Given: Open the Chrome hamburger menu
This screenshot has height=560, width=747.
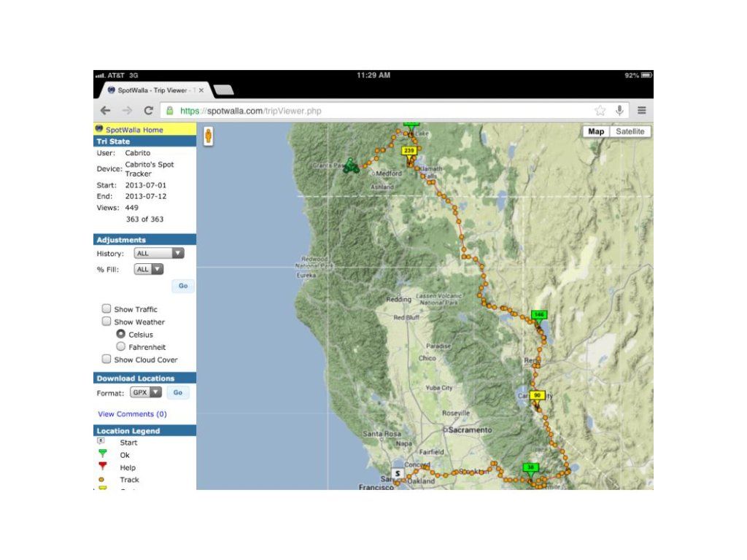Looking at the screenshot, I should pos(641,111).
